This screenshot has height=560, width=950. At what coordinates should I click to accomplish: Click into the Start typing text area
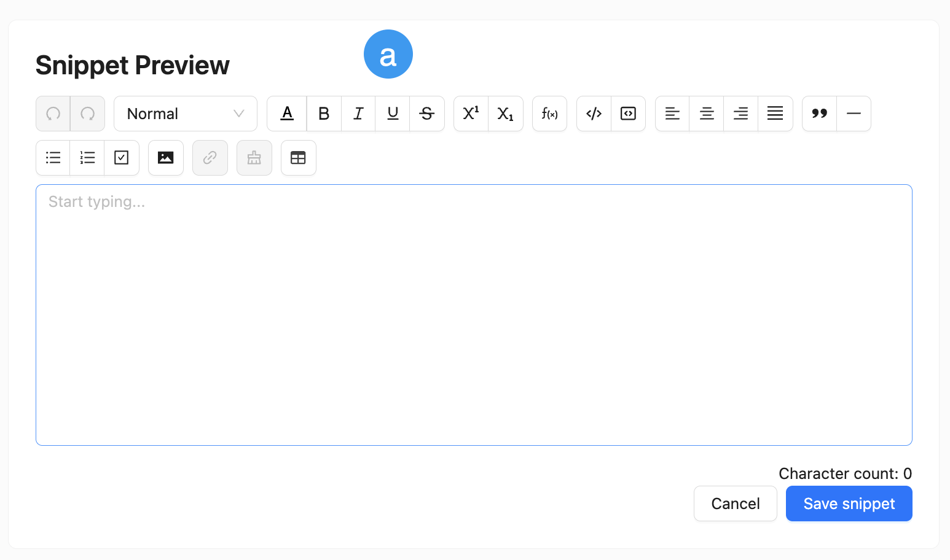pyautogui.click(x=474, y=315)
